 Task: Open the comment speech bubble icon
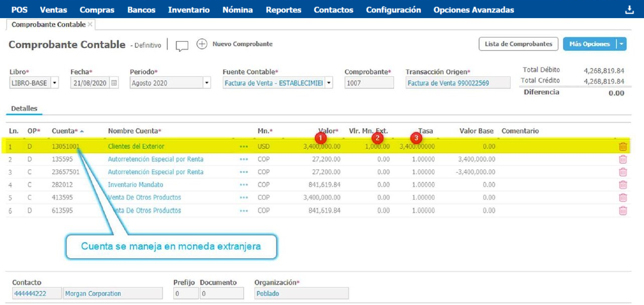(182, 45)
